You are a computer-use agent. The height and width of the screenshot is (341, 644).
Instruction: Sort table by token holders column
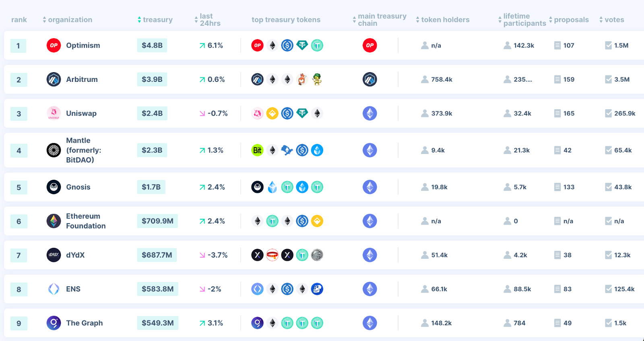(x=443, y=20)
